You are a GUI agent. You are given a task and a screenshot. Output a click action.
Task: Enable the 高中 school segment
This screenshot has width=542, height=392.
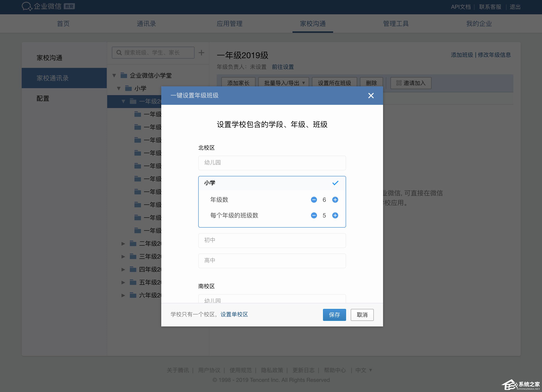pyautogui.click(x=272, y=260)
